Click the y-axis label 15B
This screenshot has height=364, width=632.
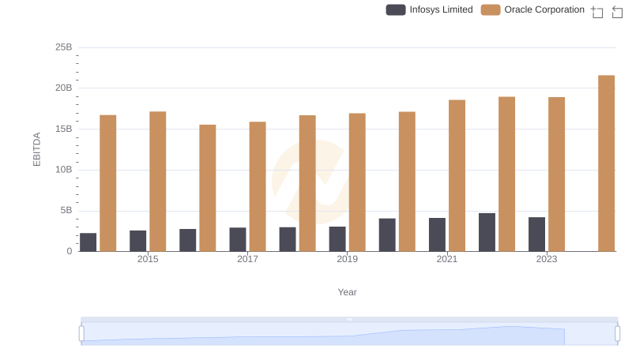[x=64, y=129]
